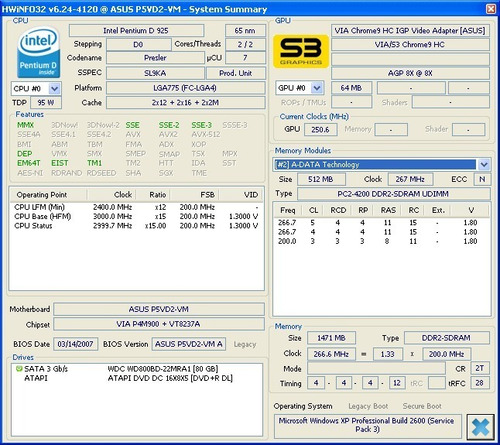The image size is (500, 445).
Task: Click the ASUS P5VD2-VM motherboard field
Action: (159, 309)
